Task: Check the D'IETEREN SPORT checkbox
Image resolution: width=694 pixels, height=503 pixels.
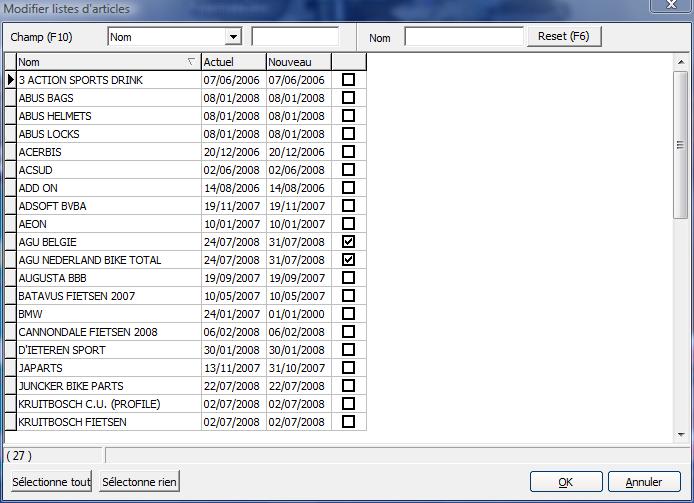Action: [x=349, y=350]
